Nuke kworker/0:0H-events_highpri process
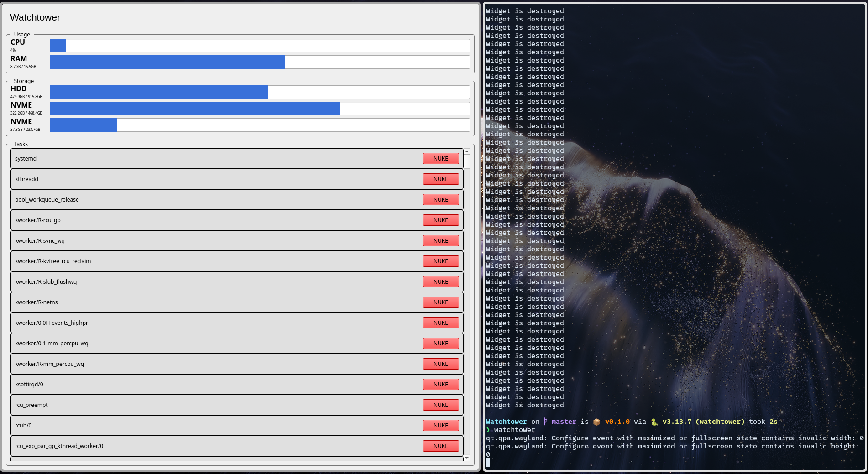The image size is (868, 474). pos(440,323)
